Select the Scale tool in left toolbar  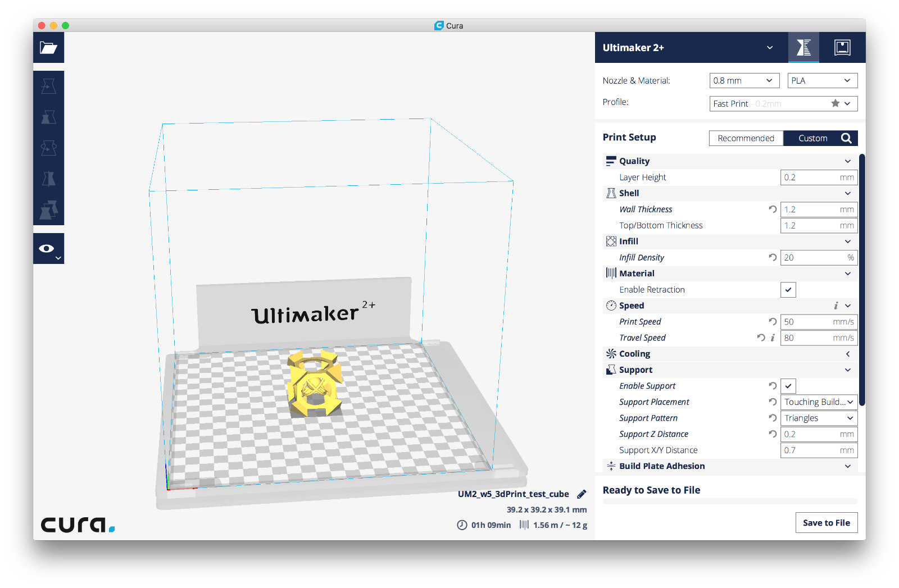tap(48, 117)
